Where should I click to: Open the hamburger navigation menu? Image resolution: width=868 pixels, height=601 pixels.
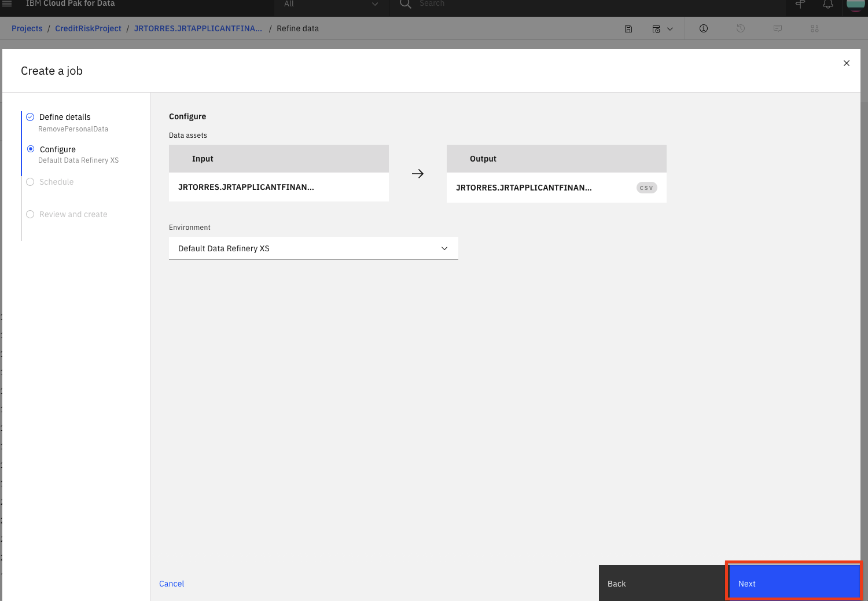coord(8,3)
